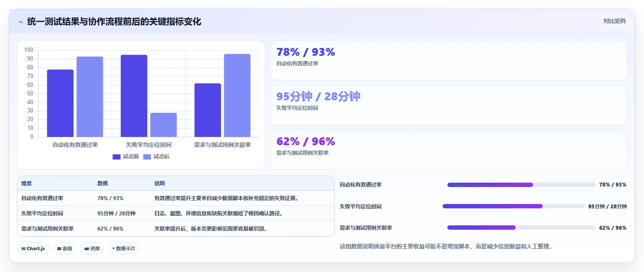Click the 78% / 93% cell in the table
Image resolution: width=644 pixels, height=272 pixels.
[111, 198]
